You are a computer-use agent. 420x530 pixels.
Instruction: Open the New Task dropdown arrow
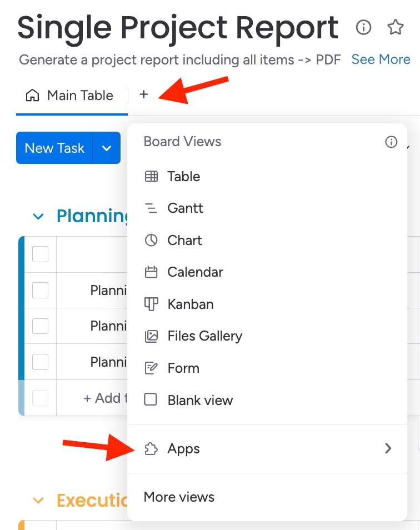[x=107, y=148]
